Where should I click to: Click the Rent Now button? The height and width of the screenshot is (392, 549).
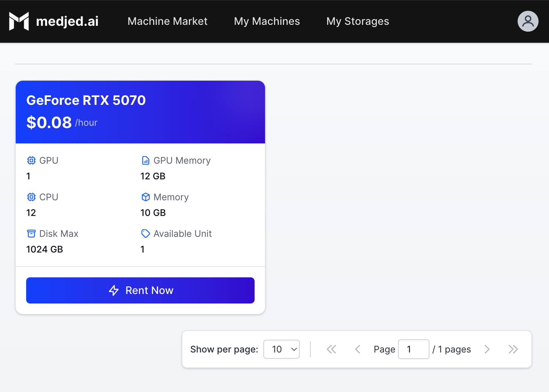[x=140, y=290]
